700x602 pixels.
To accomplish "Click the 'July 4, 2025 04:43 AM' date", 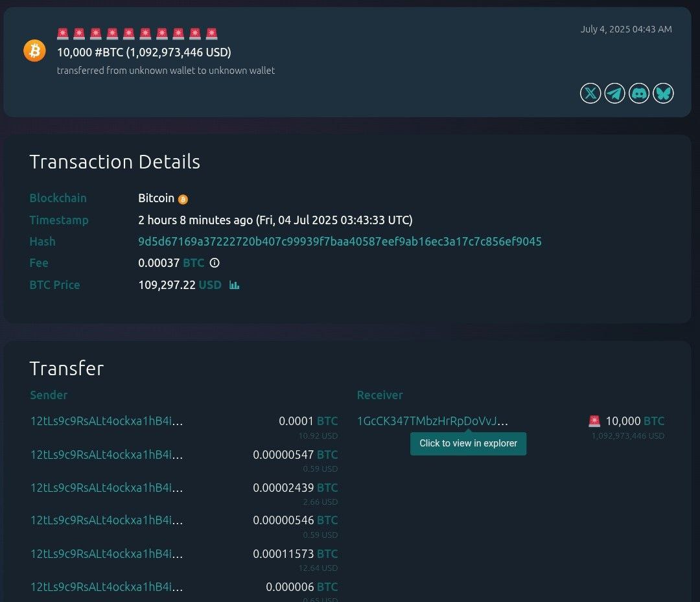I will 626,29.
